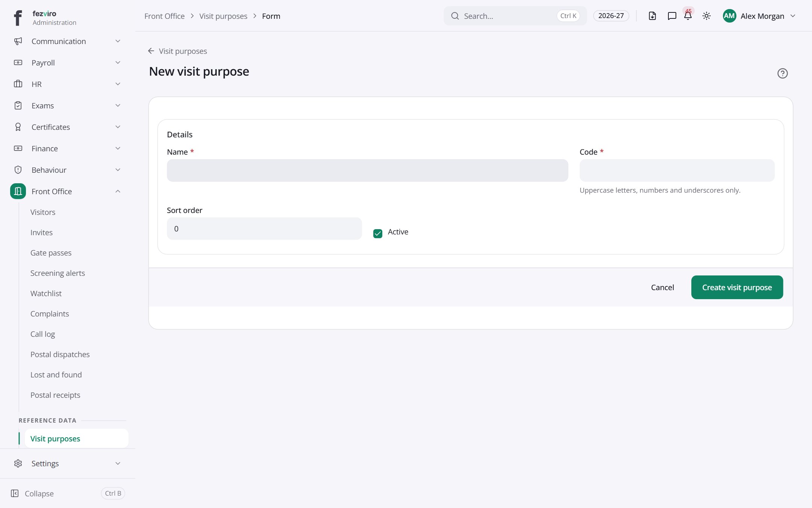Click the REFERENCE DATA section label
The image size is (812, 508).
click(x=47, y=421)
